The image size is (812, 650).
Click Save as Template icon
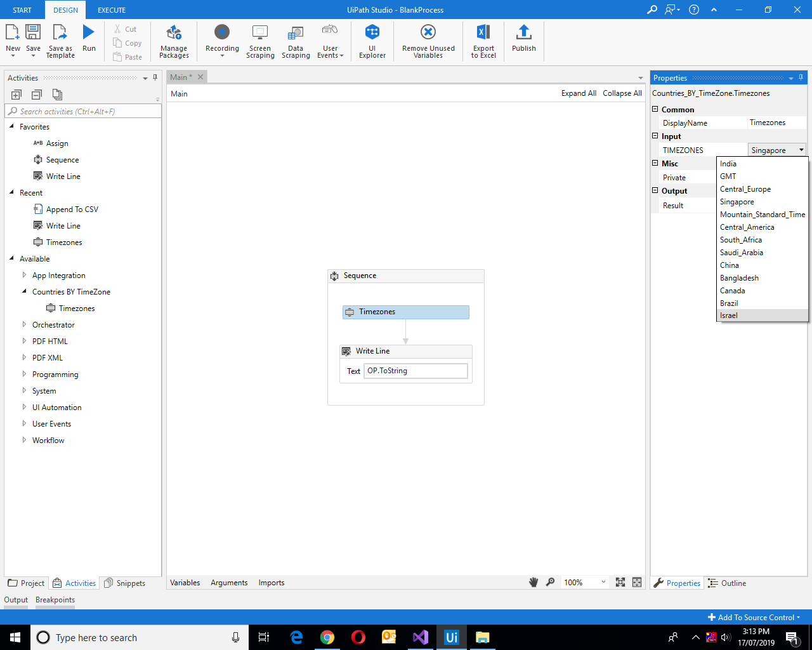(x=60, y=32)
